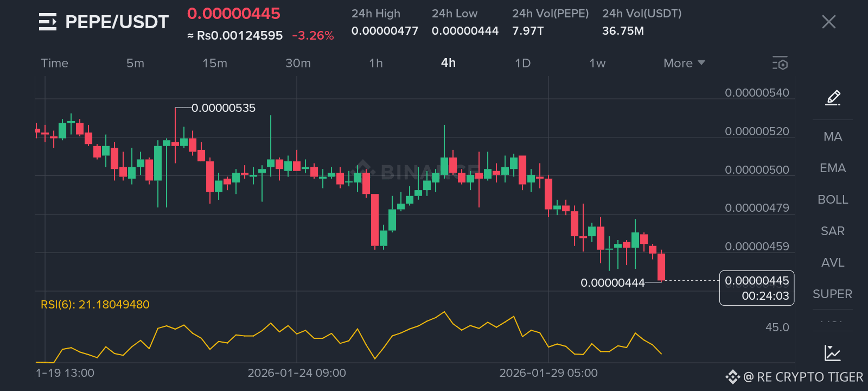
Task: Turn on the SUPER indicator
Action: click(833, 294)
